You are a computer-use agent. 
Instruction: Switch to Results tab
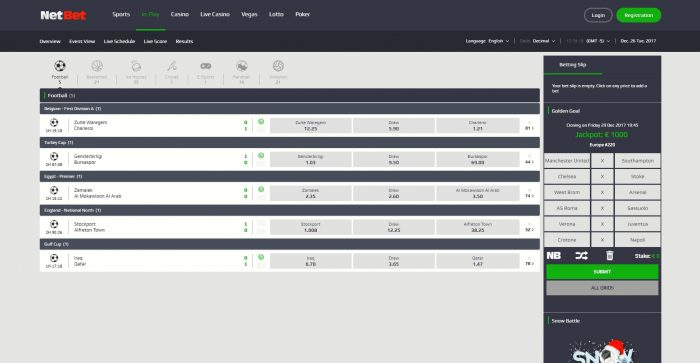click(184, 41)
